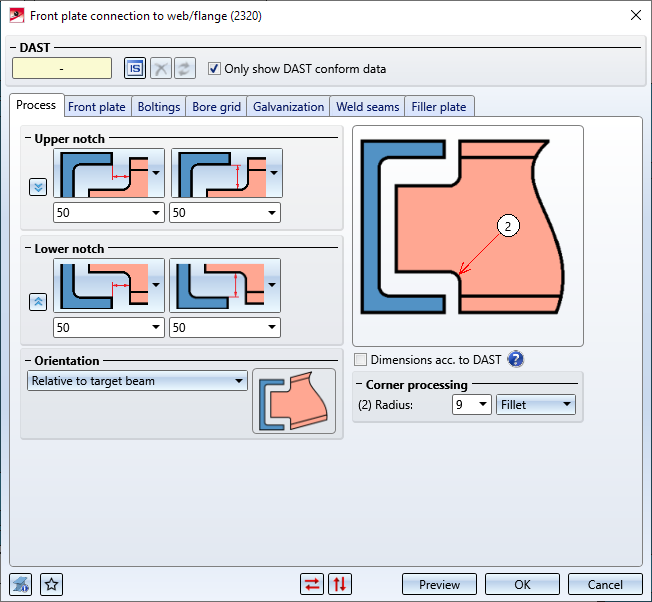Click the dialog title bar application icon
Viewport: 652px width, 602px height.
coord(17,16)
